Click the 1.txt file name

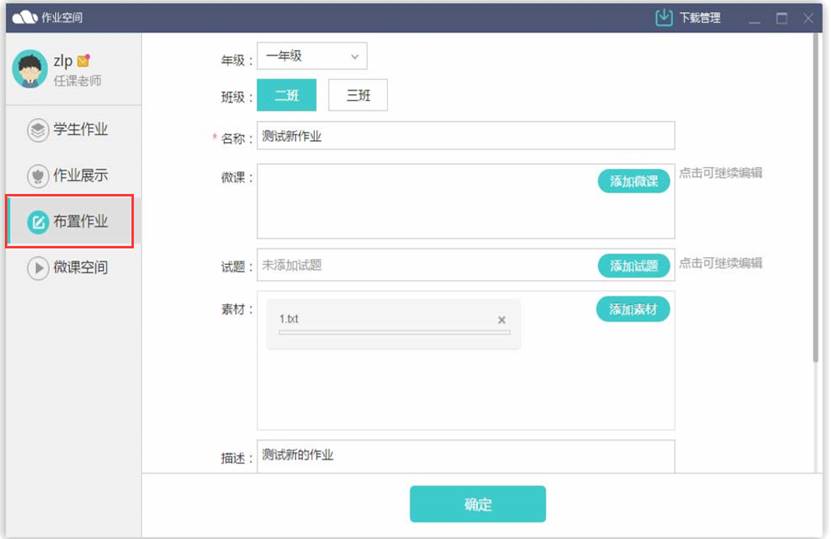coord(289,319)
